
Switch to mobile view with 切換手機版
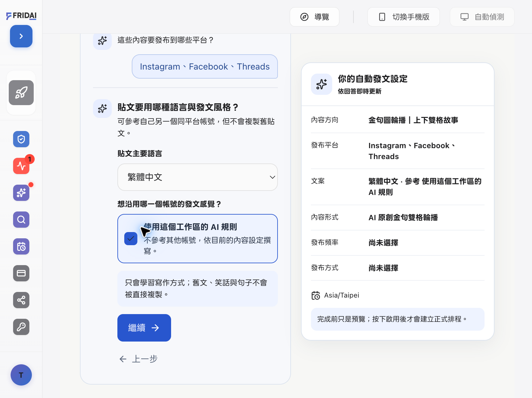pyautogui.click(x=404, y=17)
